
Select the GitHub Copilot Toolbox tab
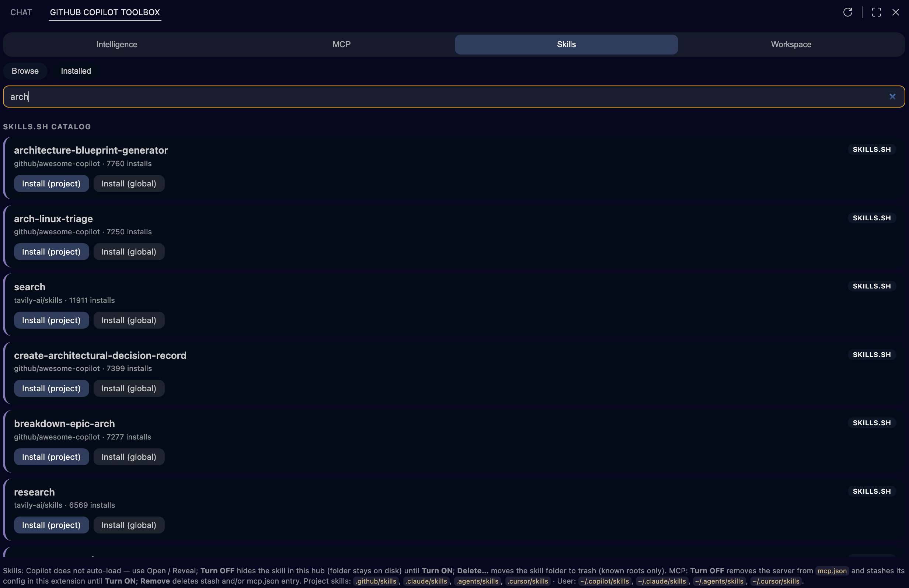[105, 12]
